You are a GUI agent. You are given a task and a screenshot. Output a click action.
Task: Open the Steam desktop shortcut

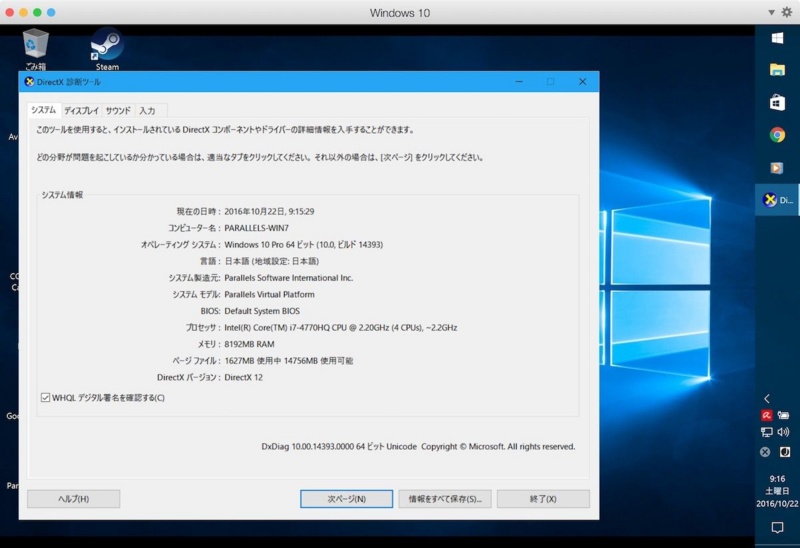point(107,48)
